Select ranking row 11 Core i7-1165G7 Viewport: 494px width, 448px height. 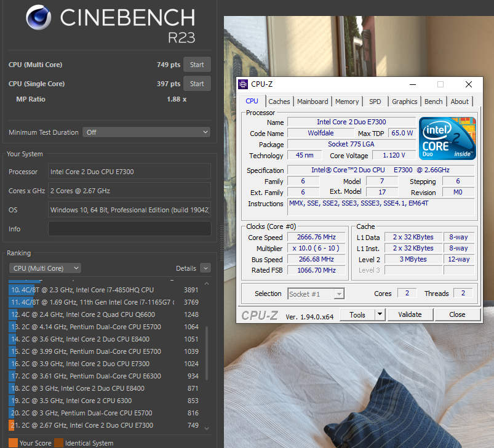point(105,302)
